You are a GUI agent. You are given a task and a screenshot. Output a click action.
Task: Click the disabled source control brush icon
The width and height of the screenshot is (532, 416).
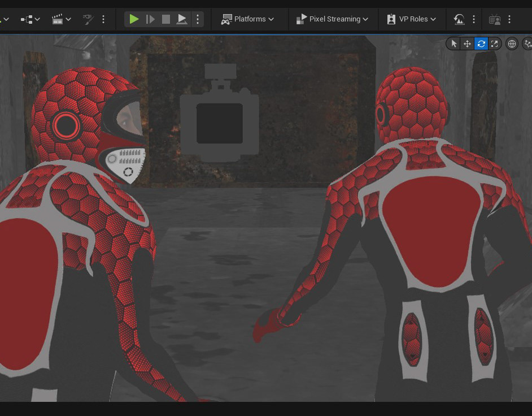[x=88, y=19]
